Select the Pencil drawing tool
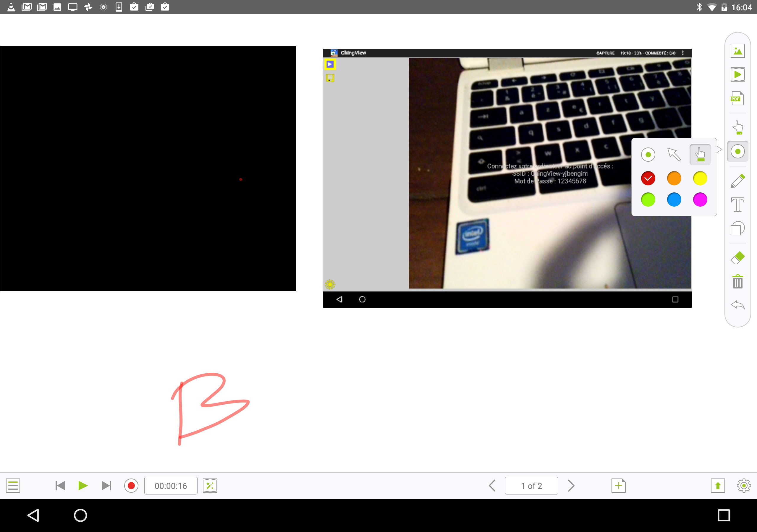This screenshot has width=757, height=532. [x=737, y=181]
